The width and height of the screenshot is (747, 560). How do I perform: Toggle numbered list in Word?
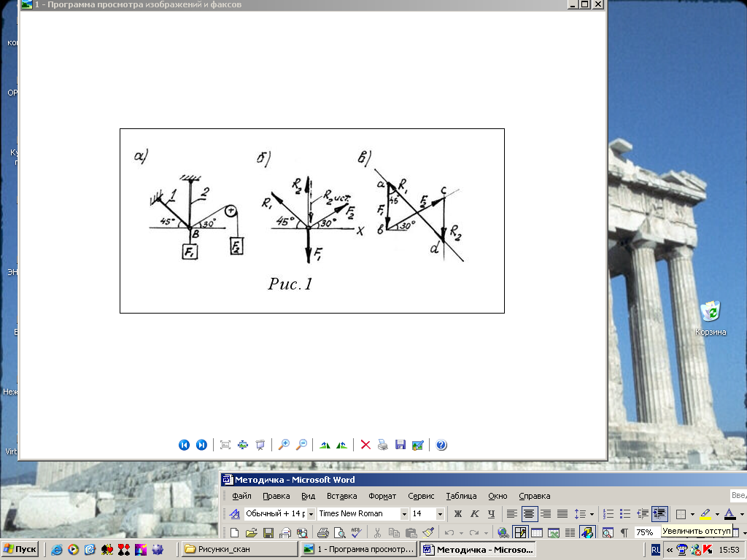click(608, 514)
